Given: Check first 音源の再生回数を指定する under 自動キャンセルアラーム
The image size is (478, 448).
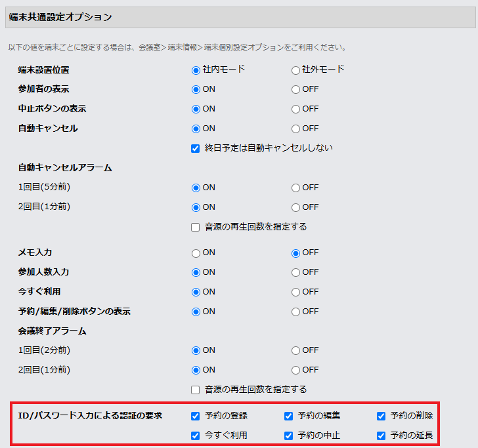Looking at the screenshot, I should coord(196,227).
